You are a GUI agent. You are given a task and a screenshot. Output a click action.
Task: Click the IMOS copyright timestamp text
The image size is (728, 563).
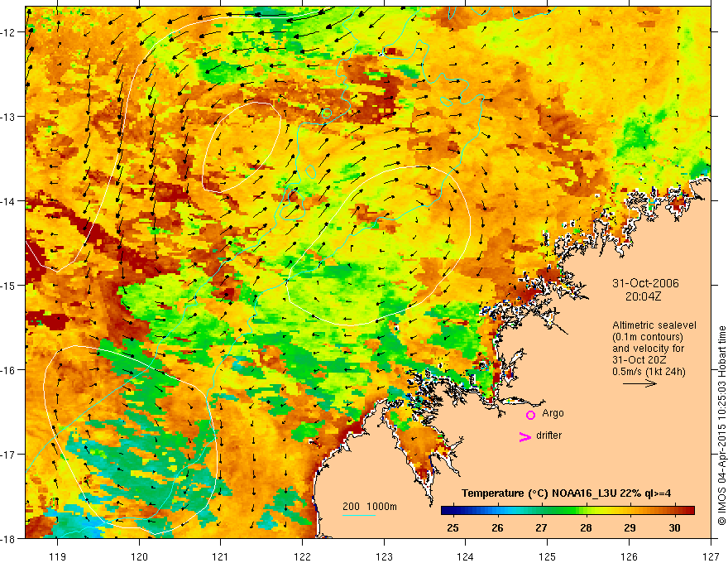[721, 425]
